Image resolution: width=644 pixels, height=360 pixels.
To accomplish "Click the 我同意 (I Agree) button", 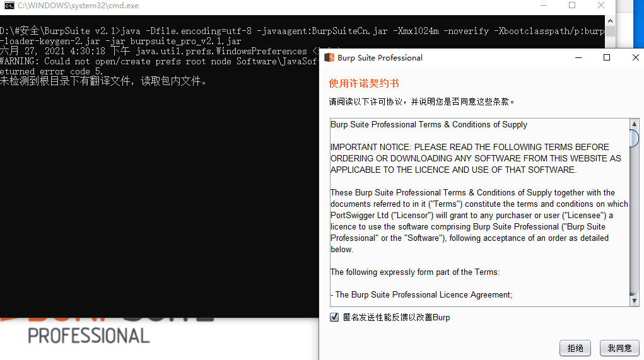I will point(619,348).
